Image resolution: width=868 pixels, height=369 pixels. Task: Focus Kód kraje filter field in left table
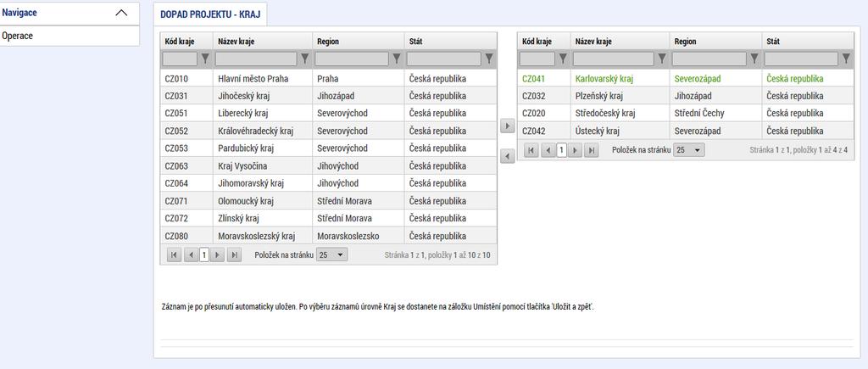180,59
